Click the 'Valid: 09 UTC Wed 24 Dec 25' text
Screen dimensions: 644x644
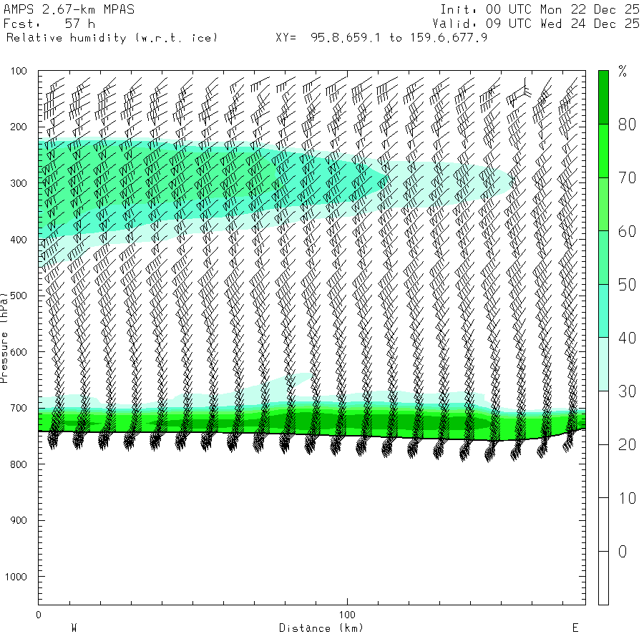click(x=536, y=24)
